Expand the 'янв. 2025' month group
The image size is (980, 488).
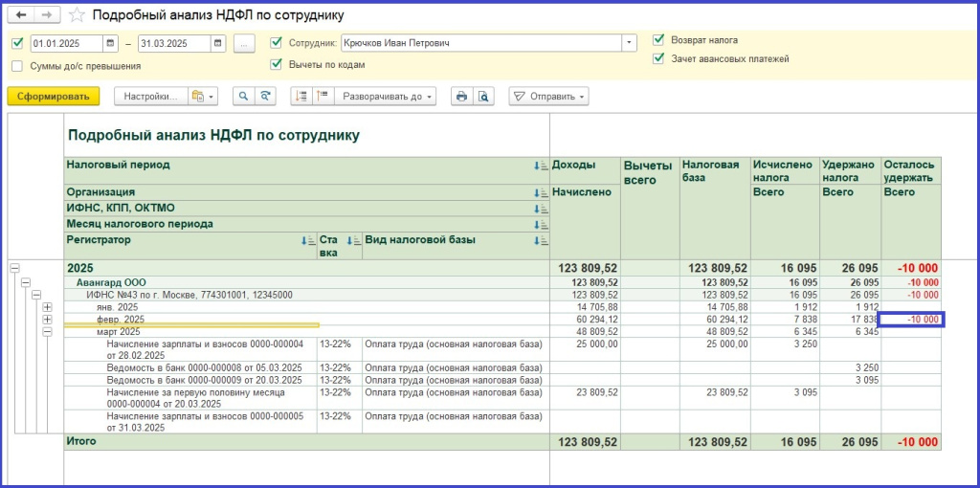pos(47,307)
